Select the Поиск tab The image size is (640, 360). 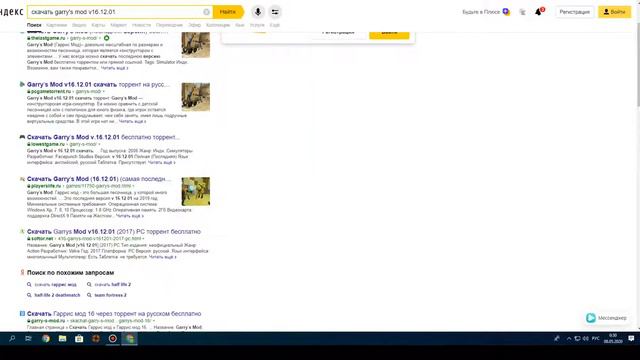34,25
